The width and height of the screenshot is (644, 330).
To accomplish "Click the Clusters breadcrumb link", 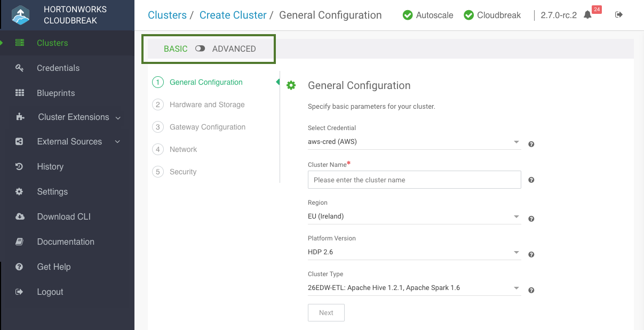I will pyautogui.click(x=167, y=15).
